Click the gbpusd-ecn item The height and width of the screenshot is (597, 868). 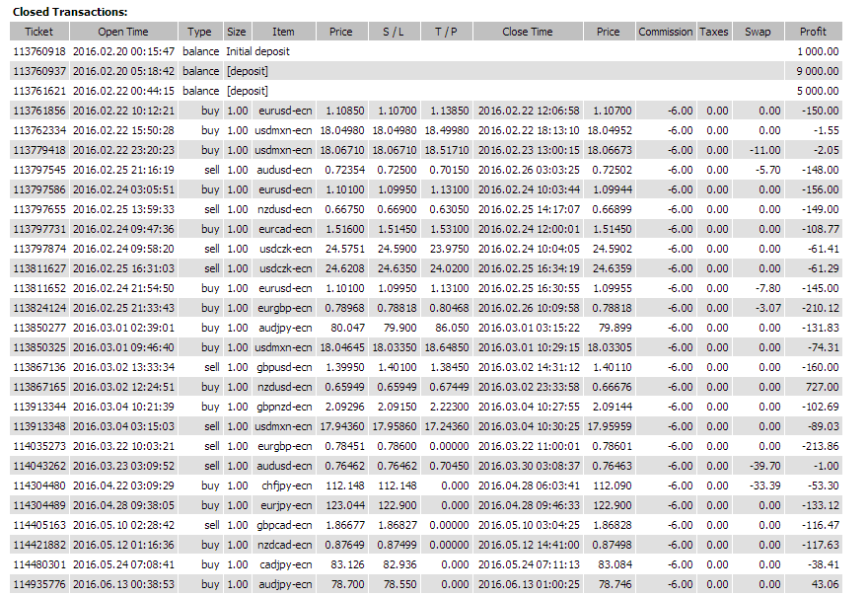[284, 368]
